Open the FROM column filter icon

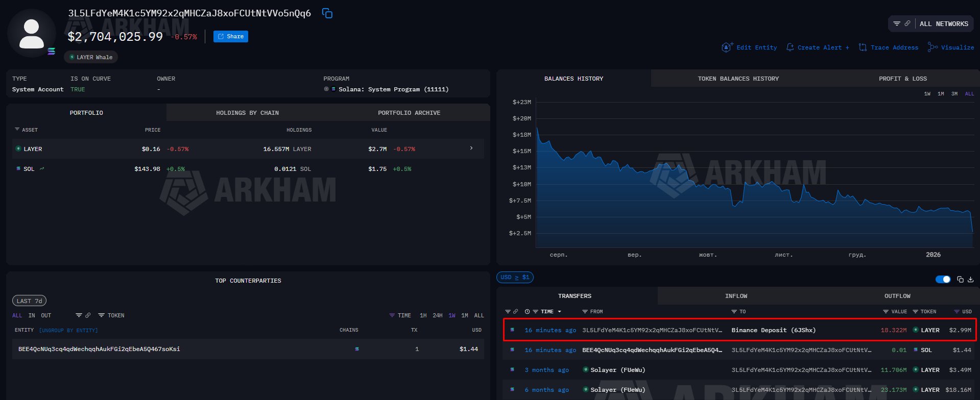tap(585, 312)
